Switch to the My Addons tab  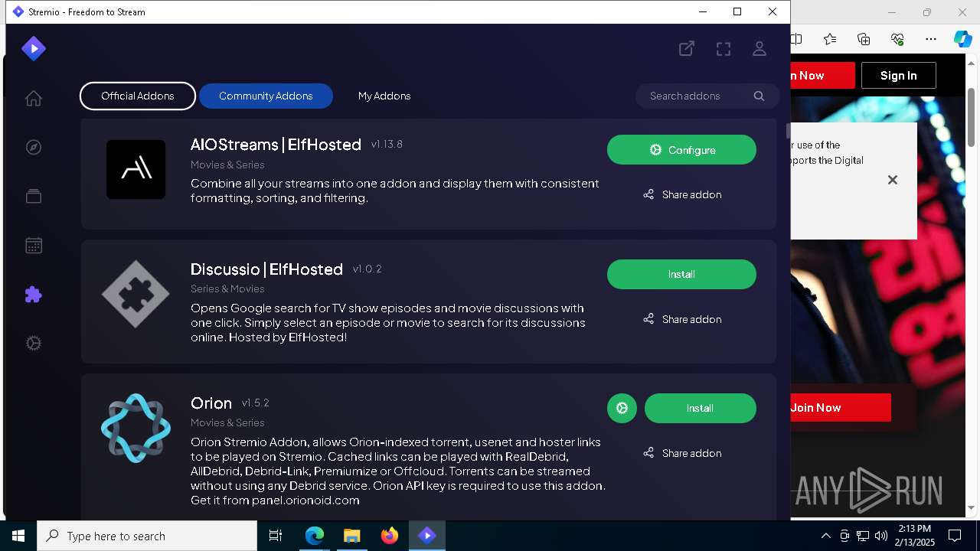pyautogui.click(x=384, y=96)
